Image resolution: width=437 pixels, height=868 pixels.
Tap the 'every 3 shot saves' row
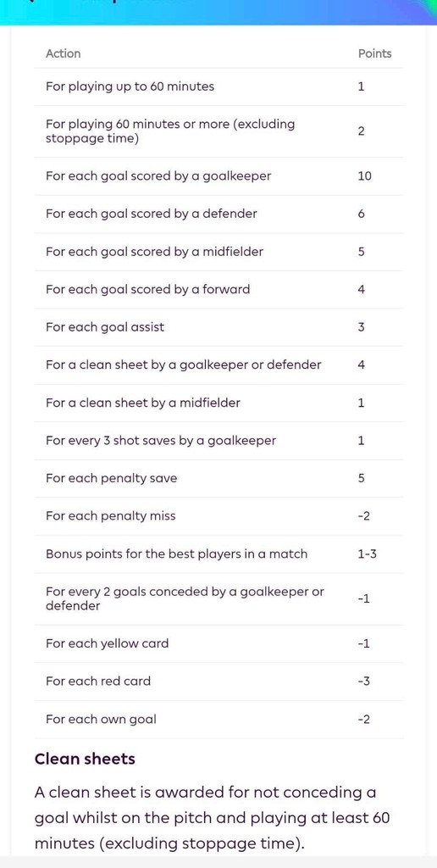point(218,441)
